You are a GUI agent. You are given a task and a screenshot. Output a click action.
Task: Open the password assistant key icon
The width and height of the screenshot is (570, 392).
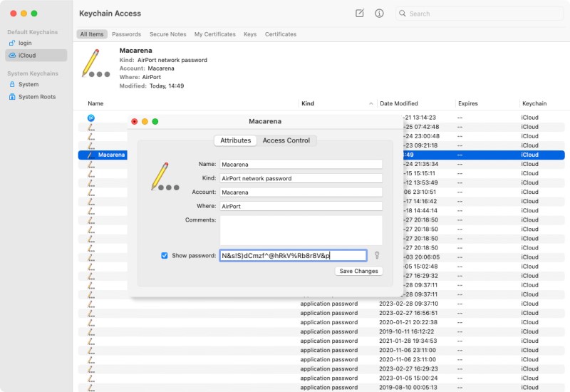pyautogui.click(x=377, y=255)
